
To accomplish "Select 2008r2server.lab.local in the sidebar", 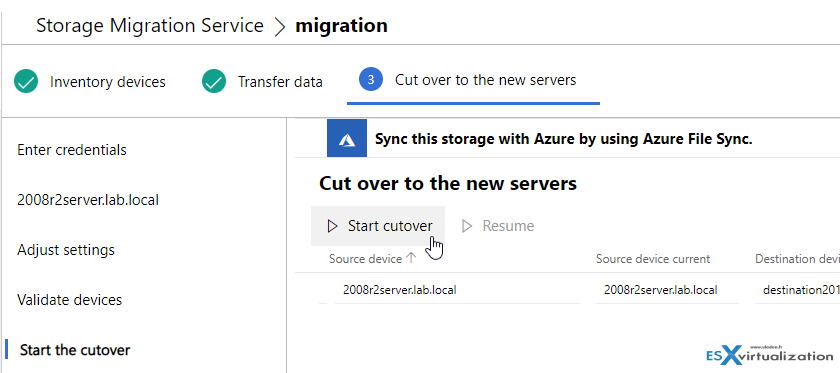I will pos(88,200).
